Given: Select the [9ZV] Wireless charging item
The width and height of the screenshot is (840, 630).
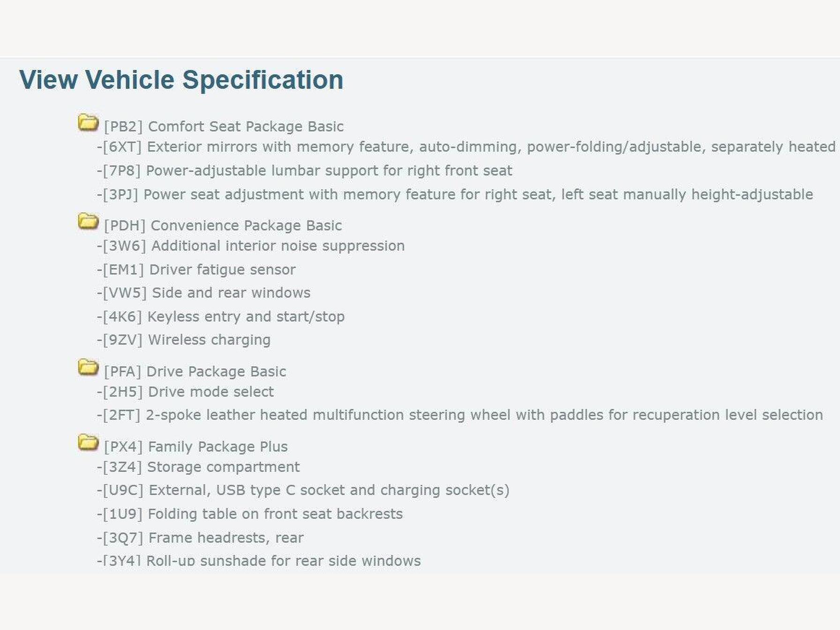Looking at the screenshot, I should pyautogui.click(x=184, y=340).
